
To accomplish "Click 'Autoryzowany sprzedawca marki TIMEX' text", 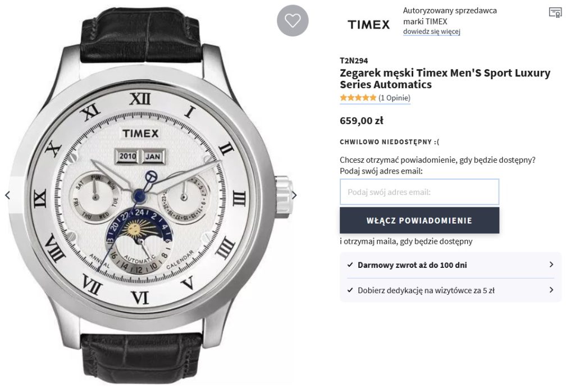I will (x=450, y=16).
